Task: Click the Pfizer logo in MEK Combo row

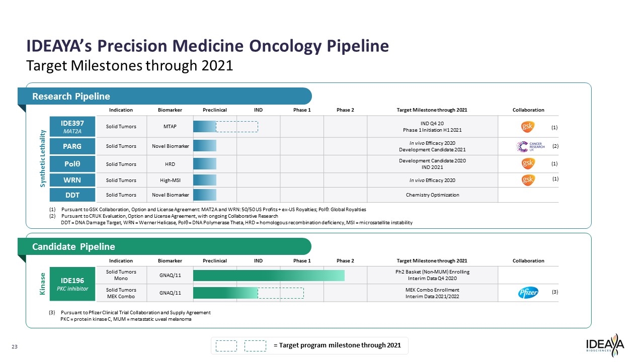Action: (x=528, y=293)
